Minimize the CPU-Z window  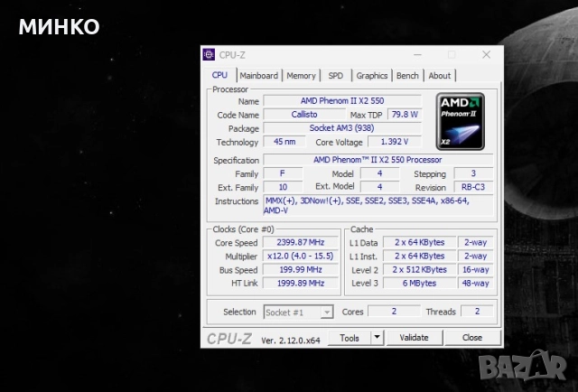(x=417, y=54)
